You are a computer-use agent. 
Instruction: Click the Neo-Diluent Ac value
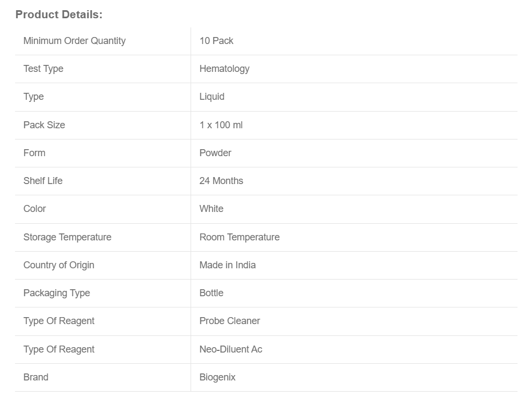point(231,349)
